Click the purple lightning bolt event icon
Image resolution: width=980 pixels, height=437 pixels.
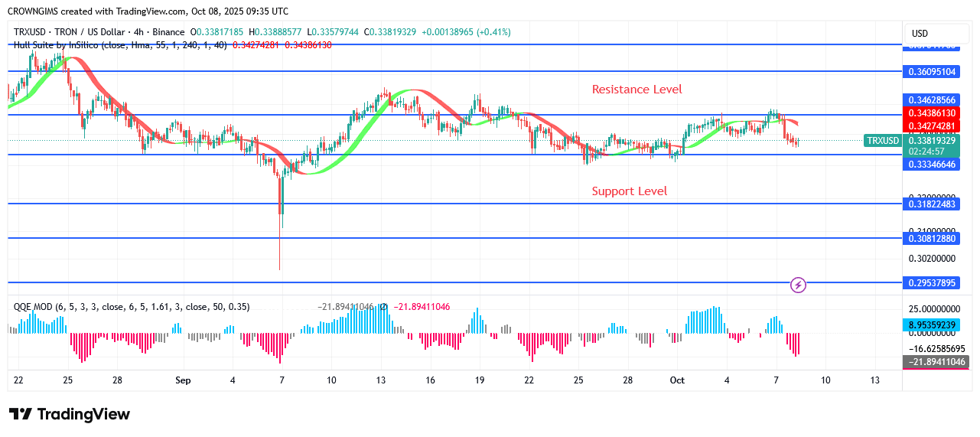pyautogui.click(x=798, y=285)
